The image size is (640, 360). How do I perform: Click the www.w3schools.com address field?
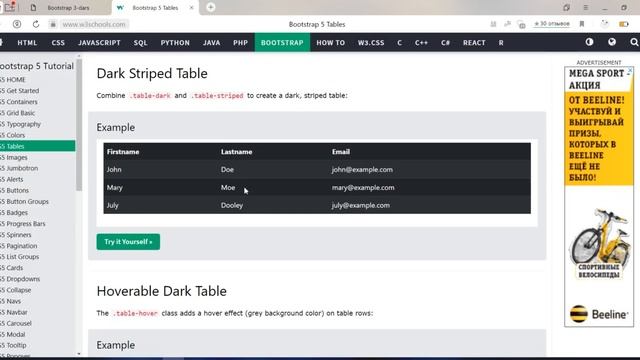[x=94, y=24]
